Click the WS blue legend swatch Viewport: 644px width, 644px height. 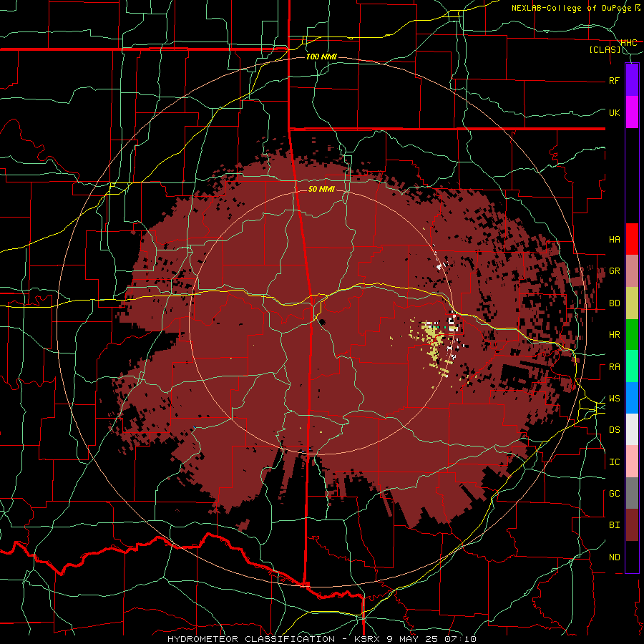coord(632,398)
